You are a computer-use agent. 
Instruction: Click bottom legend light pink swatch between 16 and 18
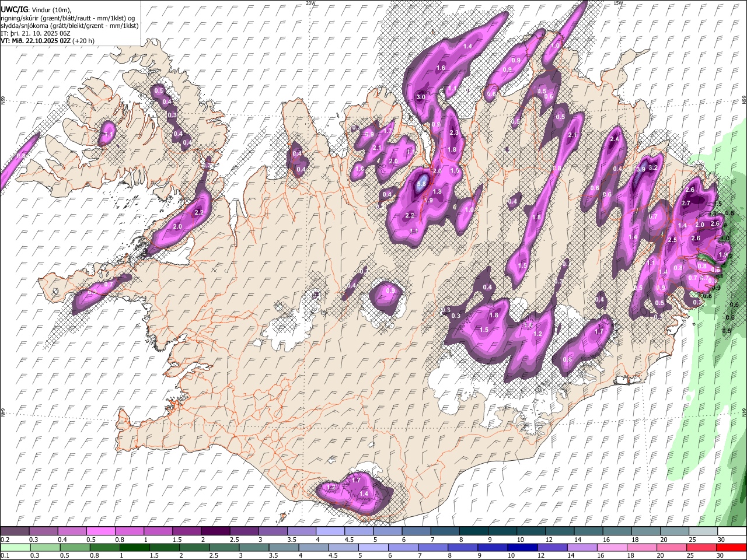(611, 548)
